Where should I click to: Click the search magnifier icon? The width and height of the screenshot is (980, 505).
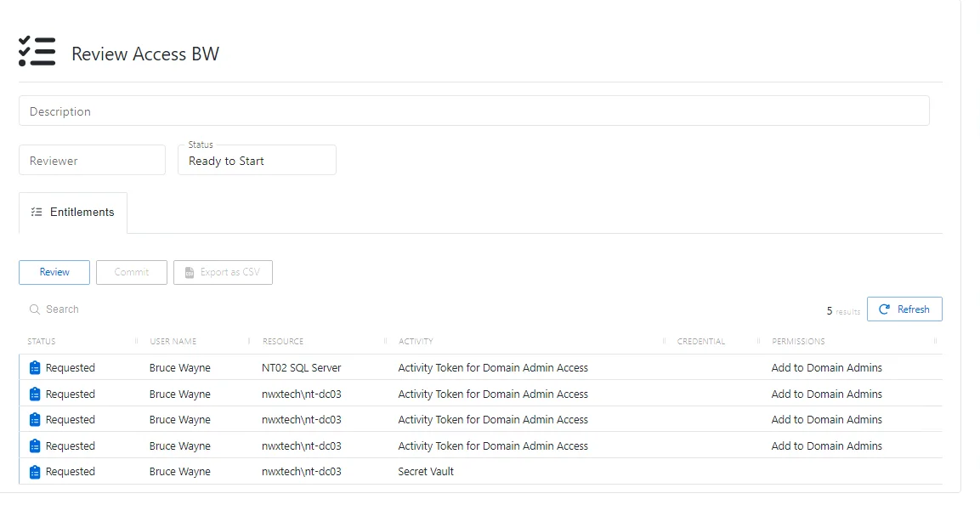(x=34, y=309)
